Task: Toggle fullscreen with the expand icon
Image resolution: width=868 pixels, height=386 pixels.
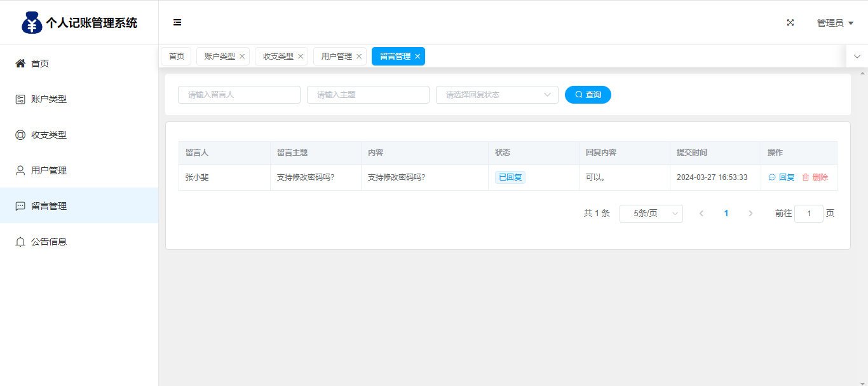Action: 790,22
